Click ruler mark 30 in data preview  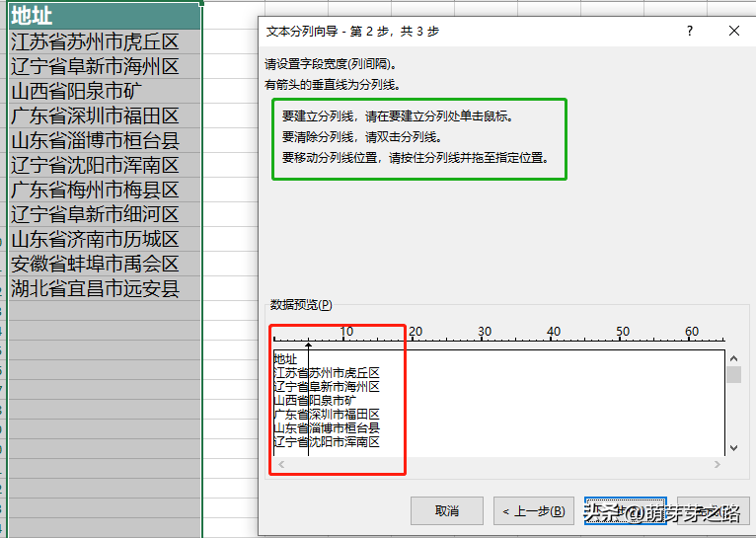(485, 332)
